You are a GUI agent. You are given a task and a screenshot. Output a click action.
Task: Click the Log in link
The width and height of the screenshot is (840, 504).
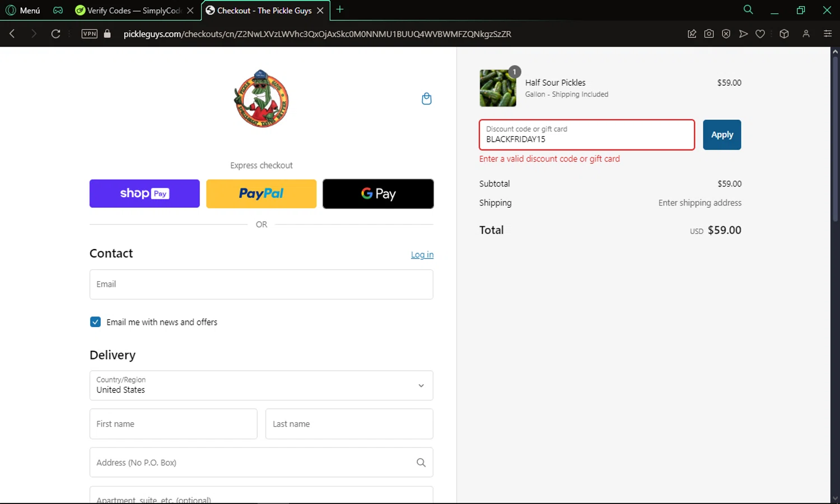(422, 255)
